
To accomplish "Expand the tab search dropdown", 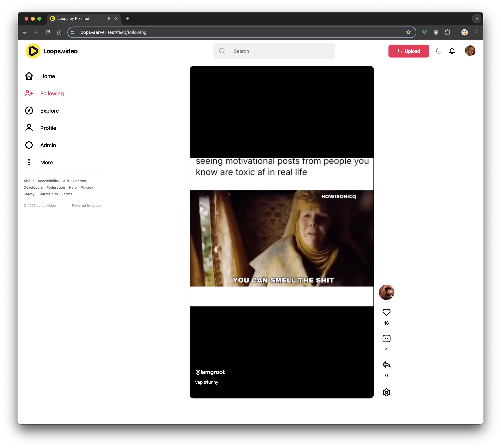I will coord(477,18).
